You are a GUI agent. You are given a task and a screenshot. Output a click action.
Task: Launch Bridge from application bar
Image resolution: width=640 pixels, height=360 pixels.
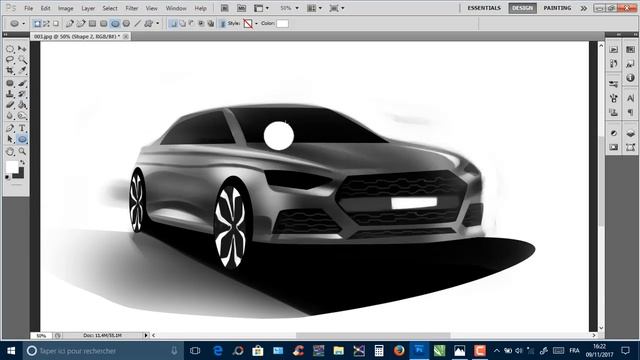point(224,8)
